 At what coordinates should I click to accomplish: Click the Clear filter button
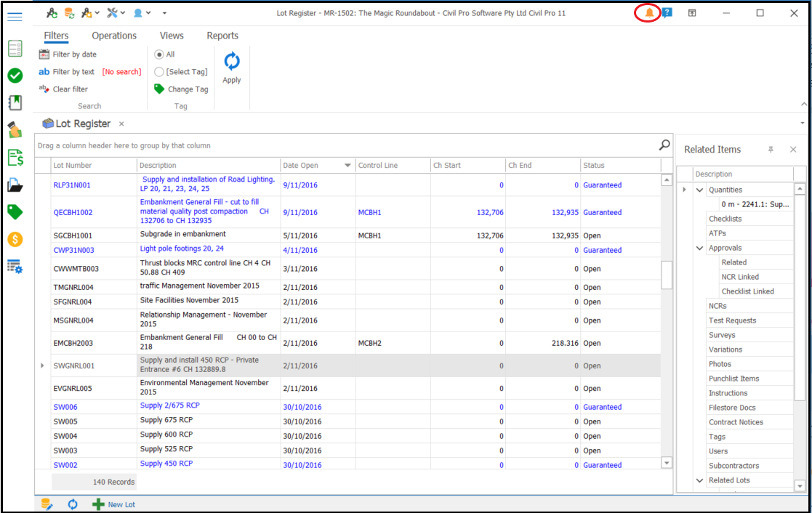64,89
